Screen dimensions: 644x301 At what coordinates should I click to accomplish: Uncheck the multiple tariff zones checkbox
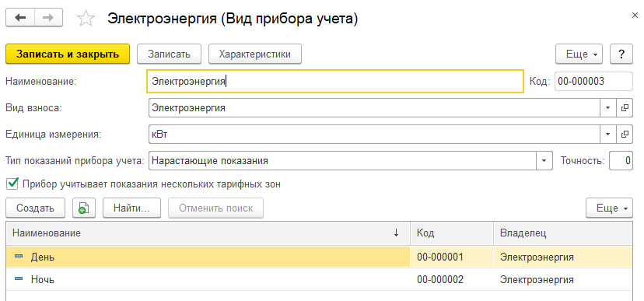pyautogui.click(x=12, y=184)
